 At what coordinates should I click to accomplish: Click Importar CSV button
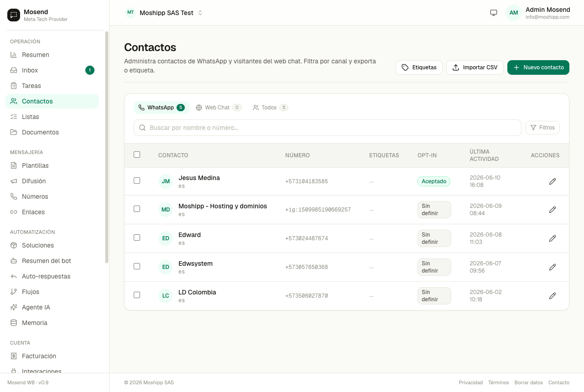(475, 67)
